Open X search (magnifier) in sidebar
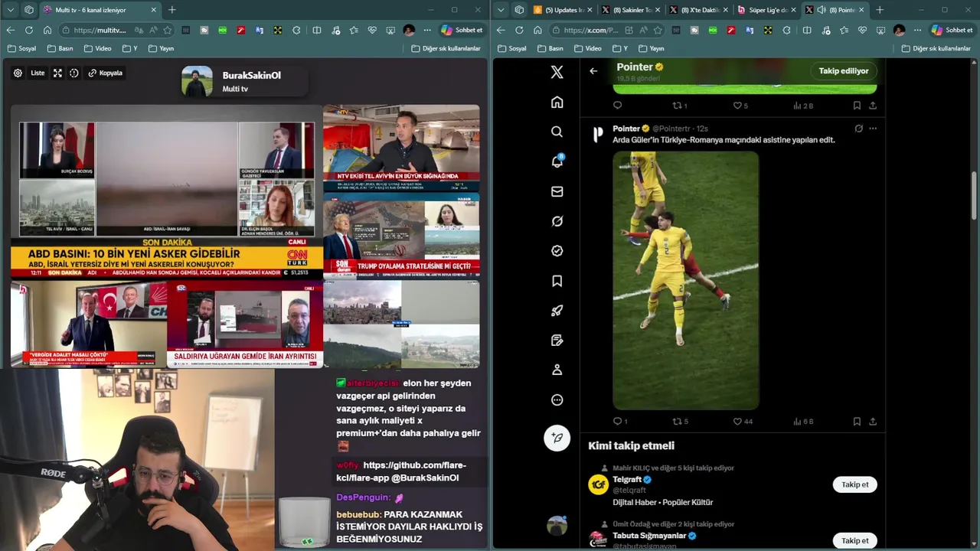The width and height of the screenshot is (980, 551). pos(557,132)
